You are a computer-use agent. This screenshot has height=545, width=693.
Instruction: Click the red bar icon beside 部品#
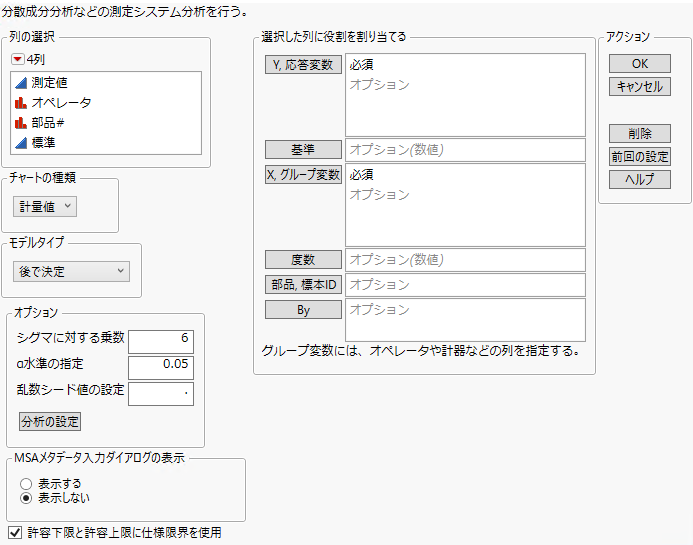(21, 123)
